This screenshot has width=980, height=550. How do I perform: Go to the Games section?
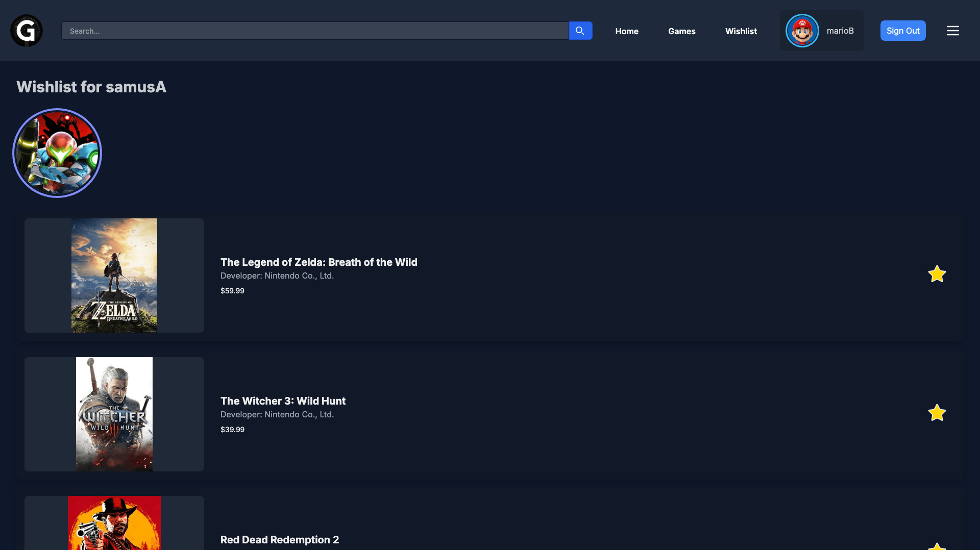click(681, 31)
